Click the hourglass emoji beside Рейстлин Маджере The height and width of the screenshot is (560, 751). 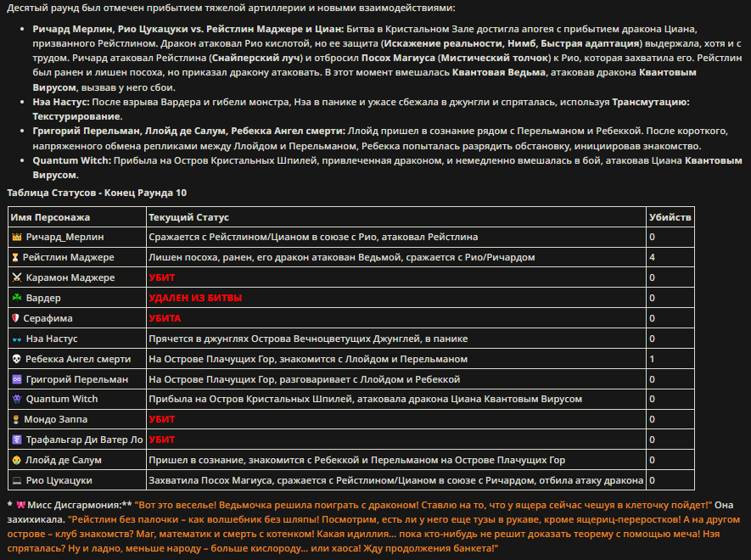(x=15, y=258)
